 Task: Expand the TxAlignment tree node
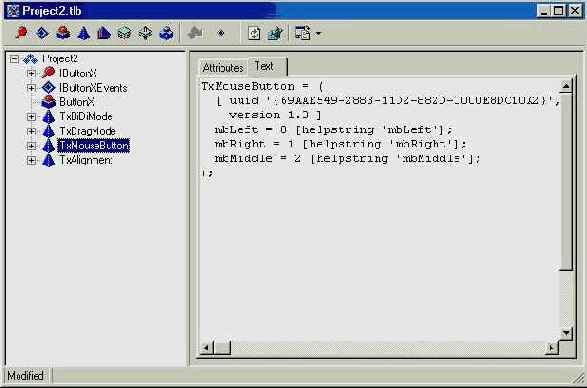pos(31,161)
